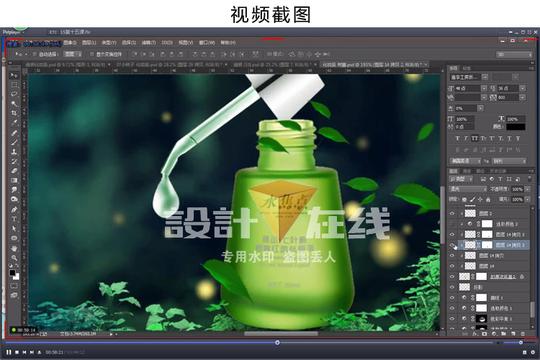
Task: Select the Magic Wand tool
Action: 14,104
